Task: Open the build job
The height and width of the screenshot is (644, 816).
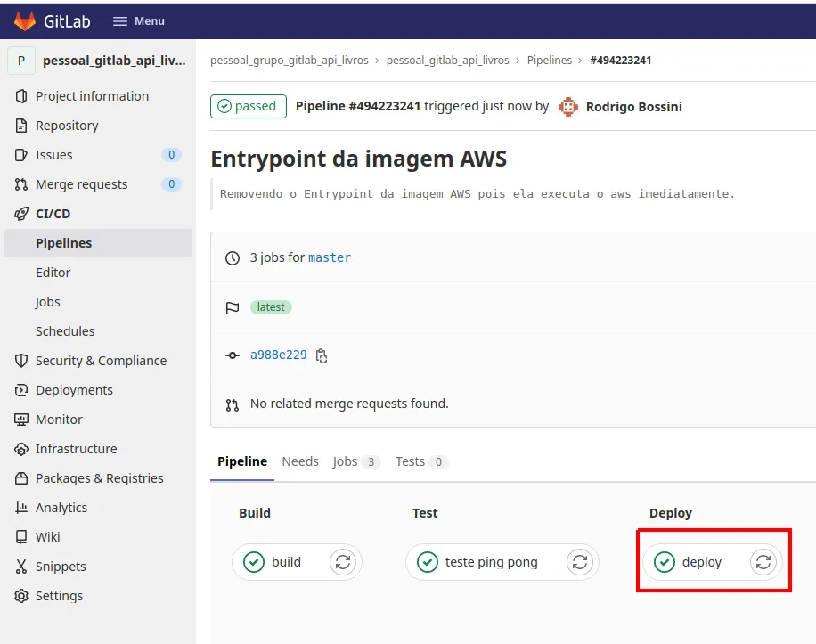Action: (286, 562)
